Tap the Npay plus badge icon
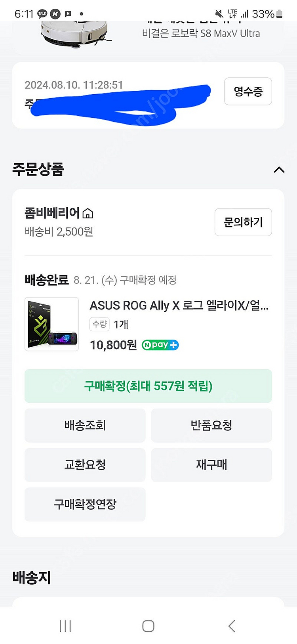Screen dimensions: 297x644 [160, 345]
